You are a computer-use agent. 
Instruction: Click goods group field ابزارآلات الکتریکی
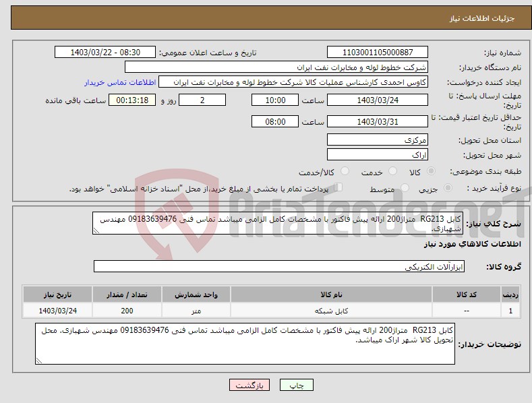coord(279,266)
